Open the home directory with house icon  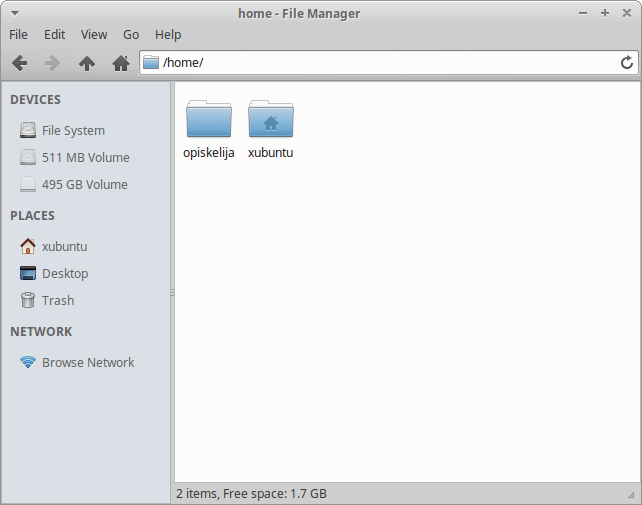tap(121, 63)
